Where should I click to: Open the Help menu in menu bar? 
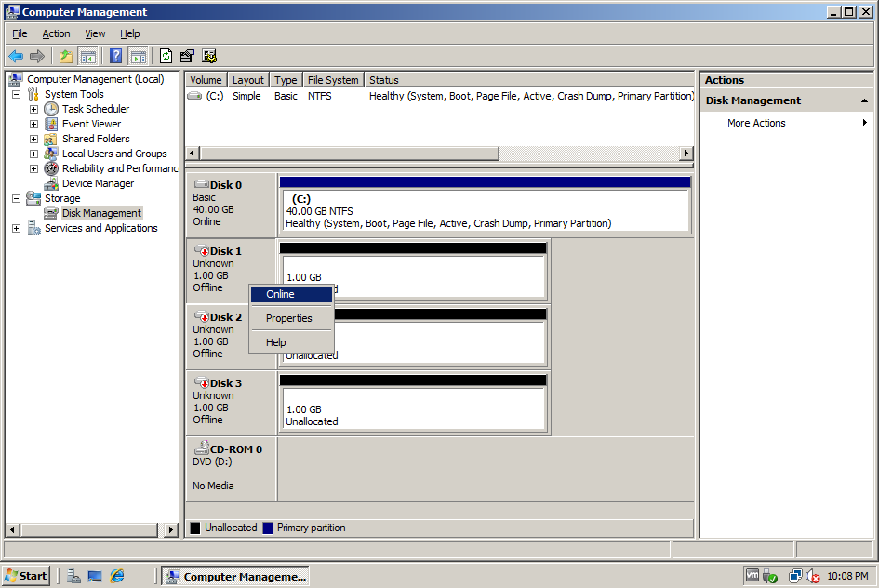pos(129,33)
